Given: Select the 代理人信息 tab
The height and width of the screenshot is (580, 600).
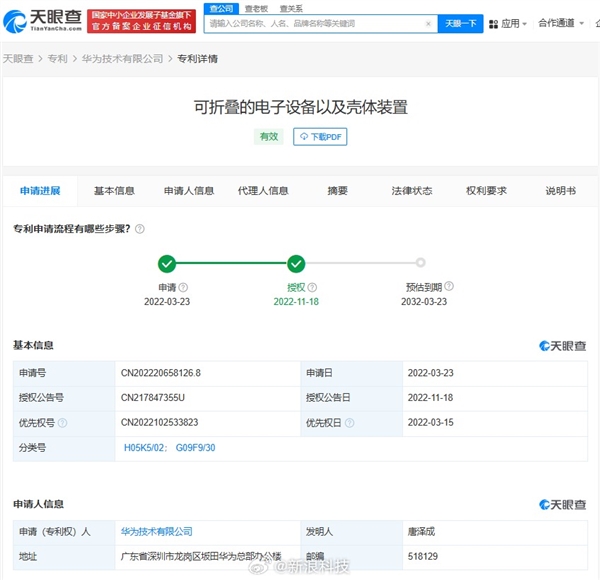Looking at the screenshot, I should pyautogui.click(x=263, y=191).
